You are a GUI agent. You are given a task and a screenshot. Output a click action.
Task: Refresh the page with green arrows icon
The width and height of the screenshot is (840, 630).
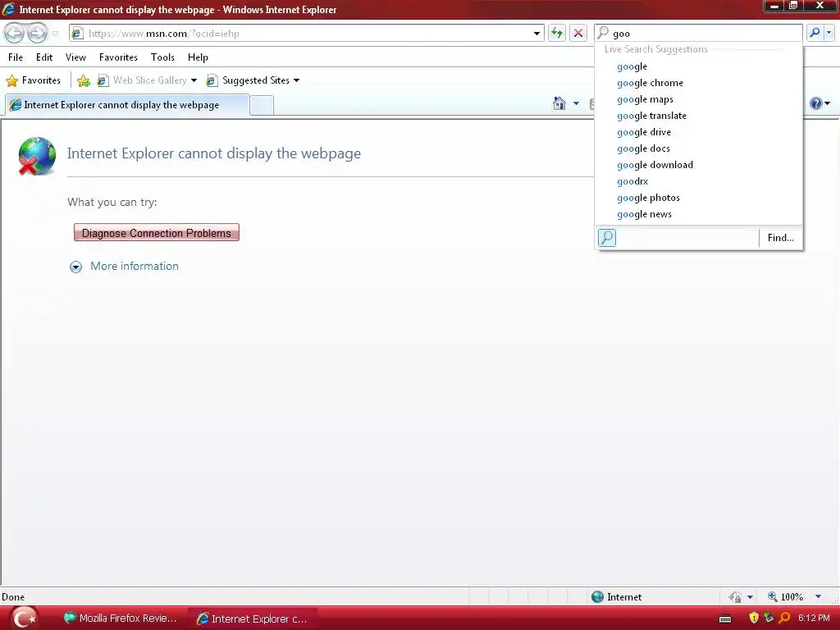(x=557, y=33)
